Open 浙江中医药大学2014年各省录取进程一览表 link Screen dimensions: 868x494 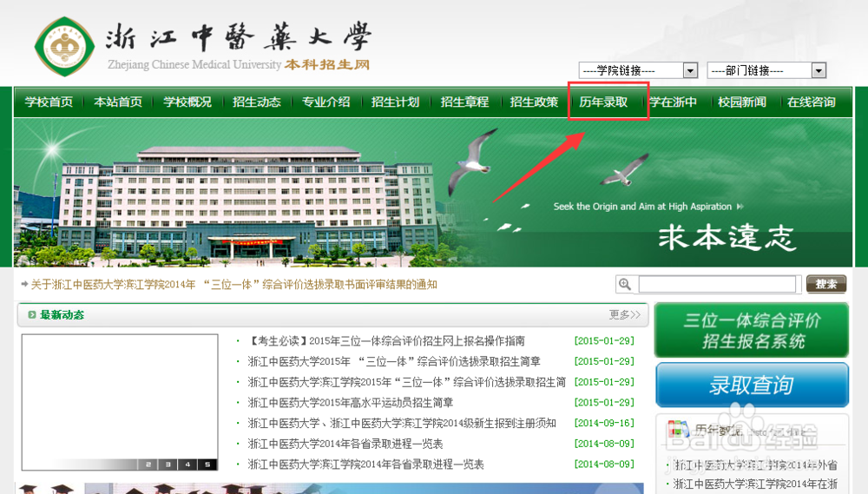(x=345, y=444)
